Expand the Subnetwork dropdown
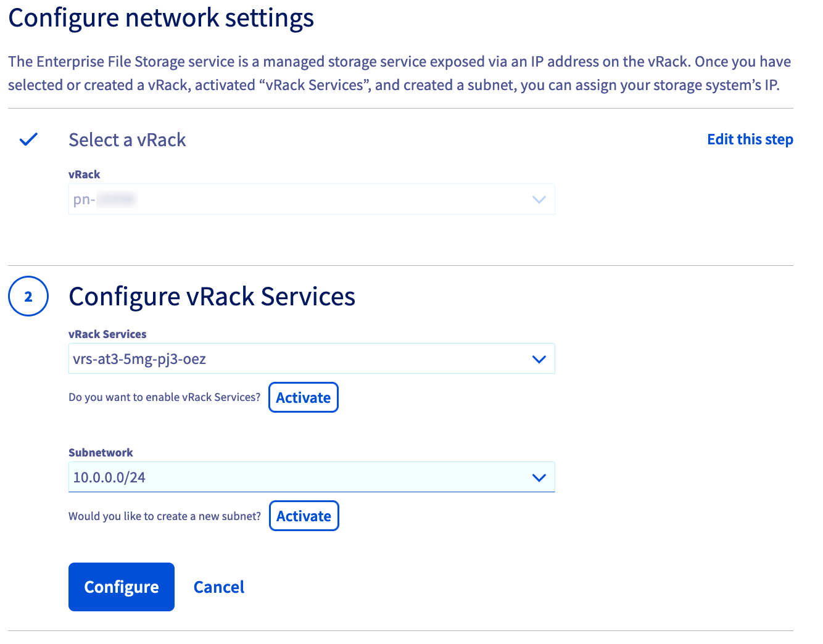The image size is (823, 644). click(312, 477)
